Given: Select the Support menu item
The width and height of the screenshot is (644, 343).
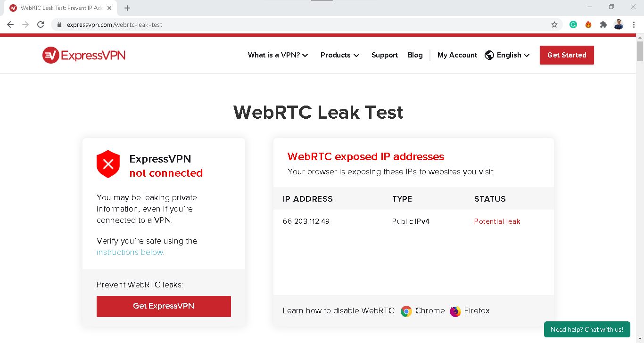Looking at the screenshot, I should pyautogui.click(x=384, y=55).
